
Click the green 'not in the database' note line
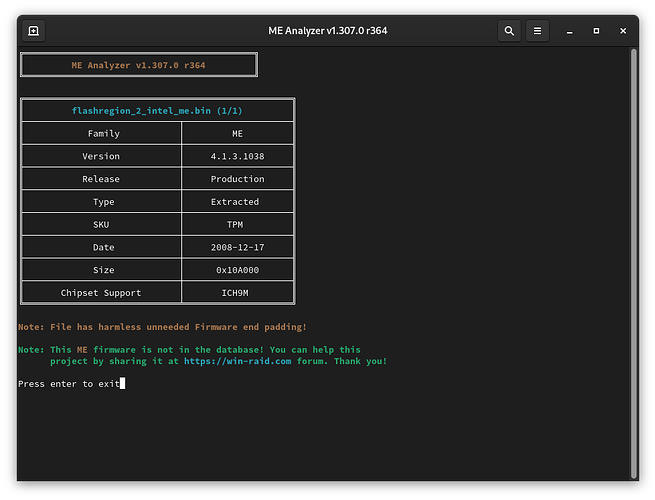coord(189,350)
